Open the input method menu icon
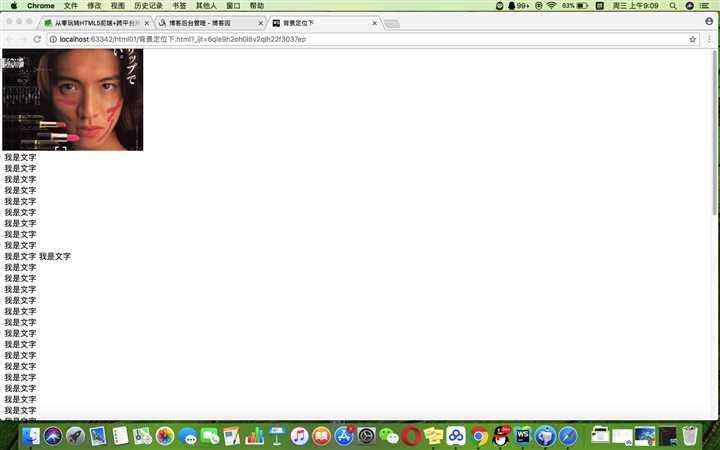The image size is (720, 450). (x=599, y=6)
